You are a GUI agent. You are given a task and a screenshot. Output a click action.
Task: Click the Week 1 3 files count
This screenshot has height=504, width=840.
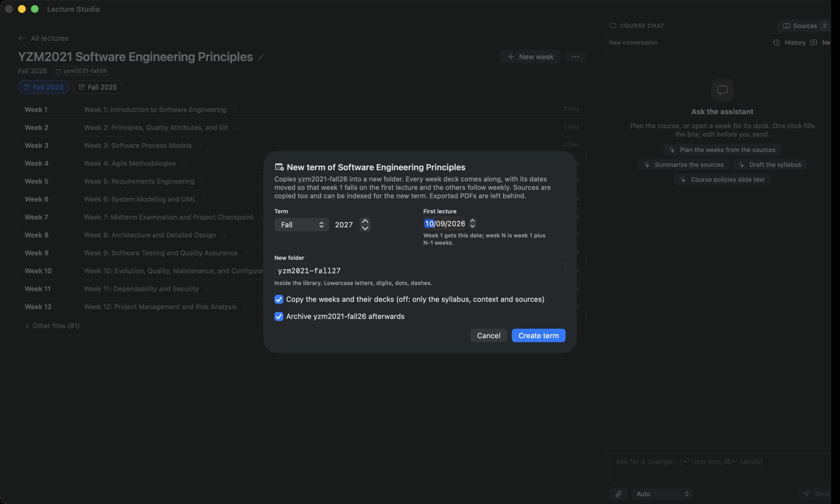[x=571, y=109]
